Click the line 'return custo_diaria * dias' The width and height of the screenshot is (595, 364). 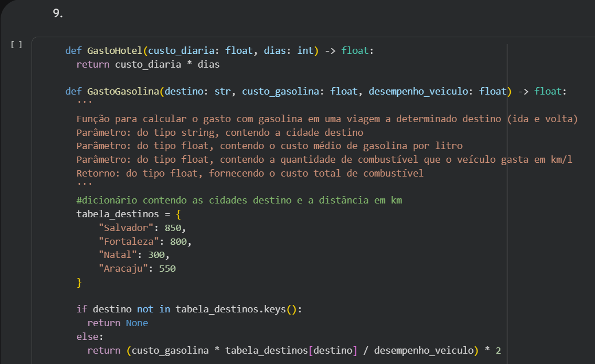(148, 65)
